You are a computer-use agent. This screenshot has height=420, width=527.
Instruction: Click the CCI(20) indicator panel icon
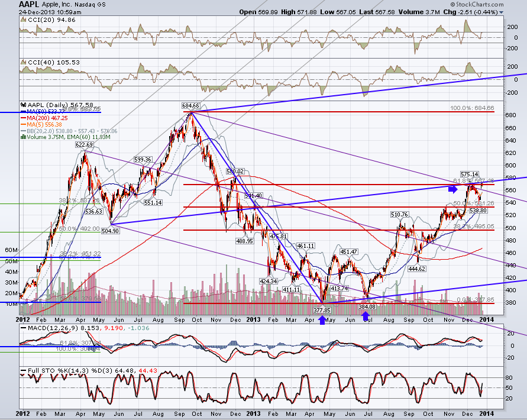click(x=23, y=20)
